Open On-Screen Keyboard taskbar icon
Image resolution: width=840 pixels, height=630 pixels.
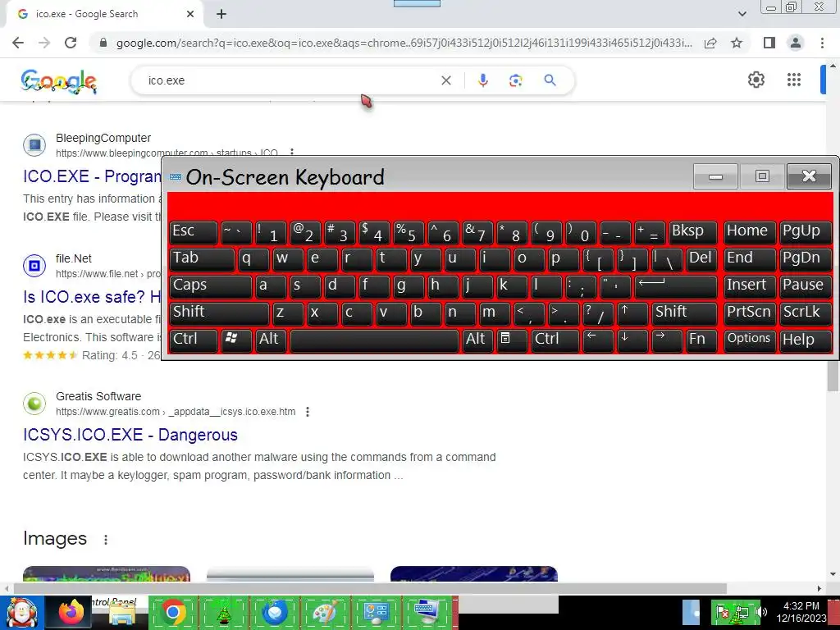[427, 612]
